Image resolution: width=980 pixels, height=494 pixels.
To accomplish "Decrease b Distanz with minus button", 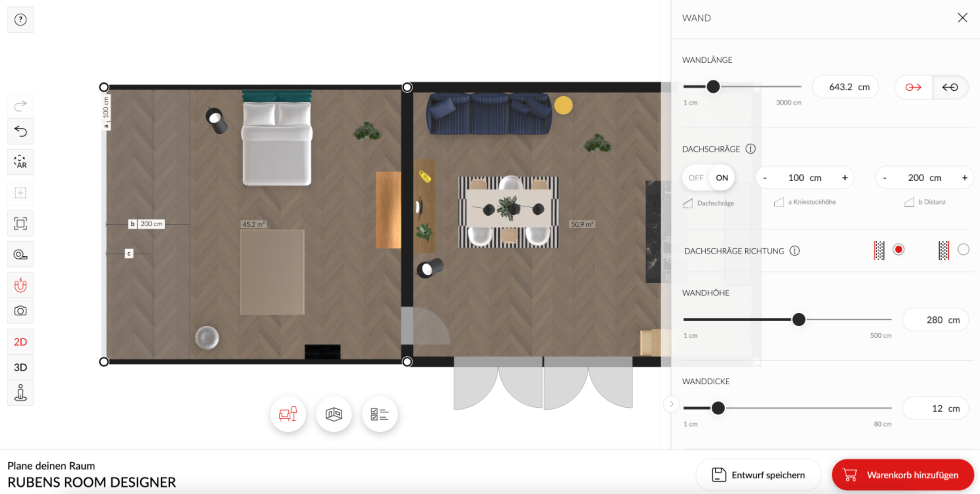I will (885, 178).
